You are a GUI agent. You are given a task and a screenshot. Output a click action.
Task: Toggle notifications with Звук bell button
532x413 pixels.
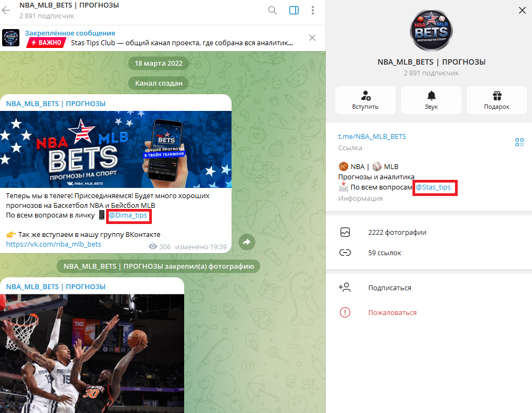pos(431,100)
